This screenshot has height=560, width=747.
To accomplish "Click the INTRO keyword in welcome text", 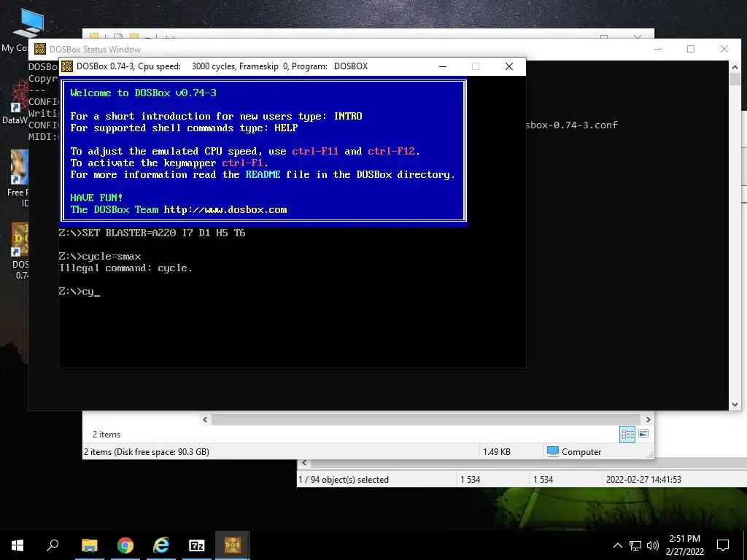I will tap(348, 116).
